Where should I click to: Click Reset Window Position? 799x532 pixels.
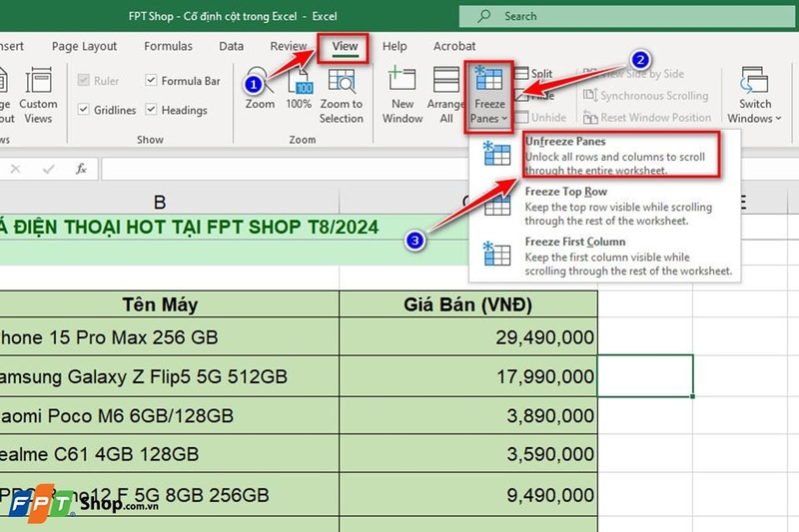click(647, 118)
